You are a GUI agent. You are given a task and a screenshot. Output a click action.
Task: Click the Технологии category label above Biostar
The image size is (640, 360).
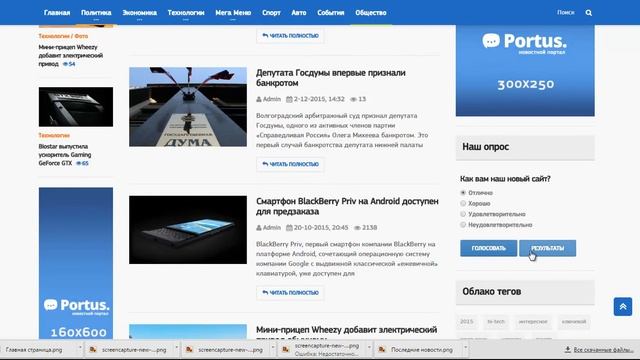pos(54,135)
